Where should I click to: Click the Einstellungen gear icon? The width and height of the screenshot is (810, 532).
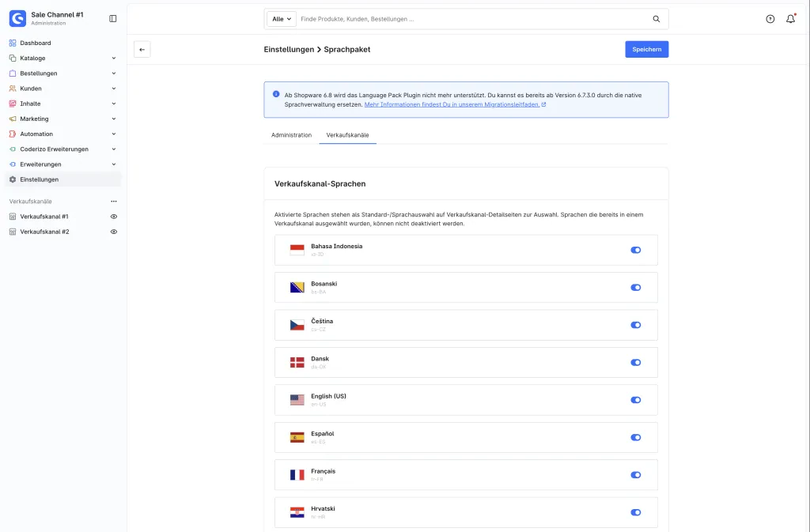click(x=13, y=179)
